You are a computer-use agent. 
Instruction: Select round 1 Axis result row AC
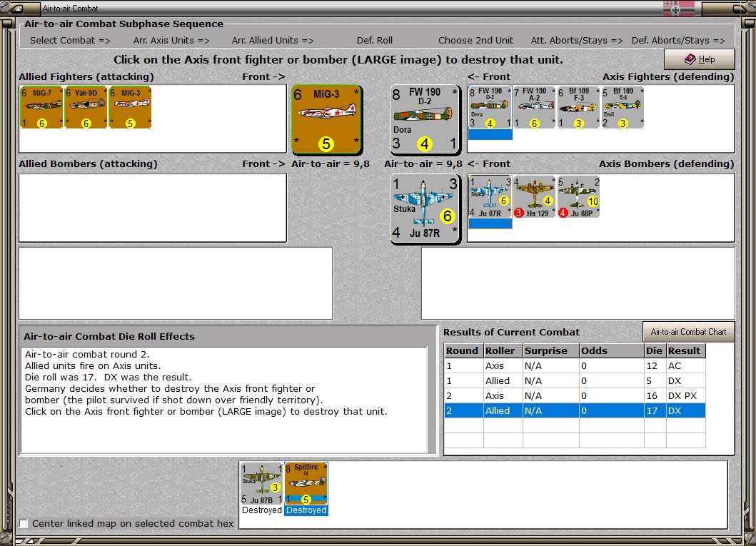point(575,365)
